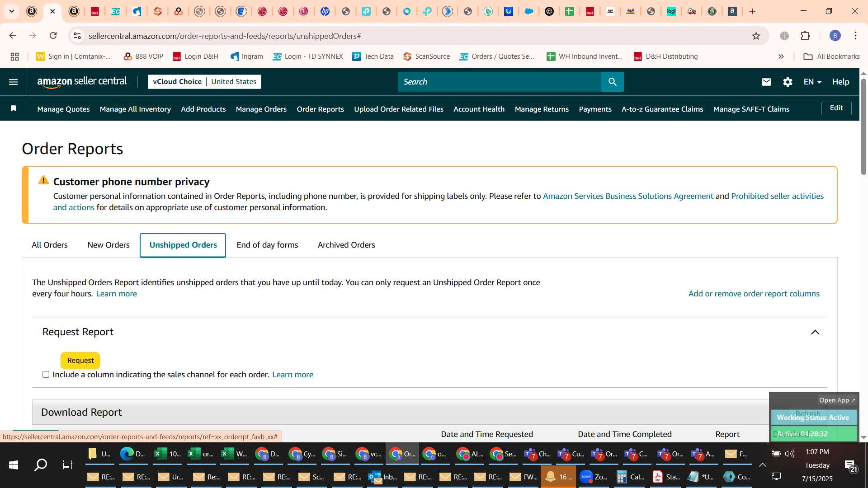
Task: Select the Unshipped Orders tab
Action: coord(183,245)
